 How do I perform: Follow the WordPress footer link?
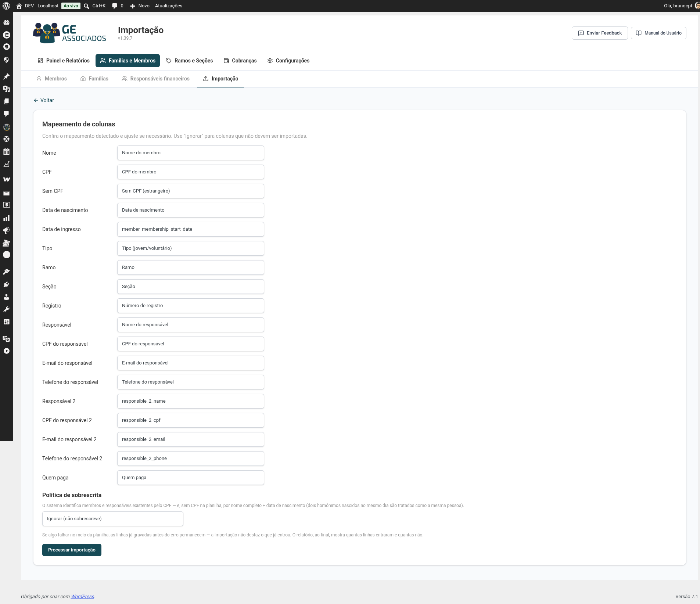point(82,596)
